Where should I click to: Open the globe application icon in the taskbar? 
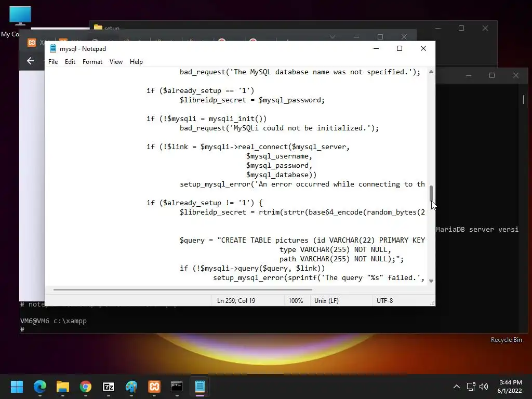[x=131, y=387]
